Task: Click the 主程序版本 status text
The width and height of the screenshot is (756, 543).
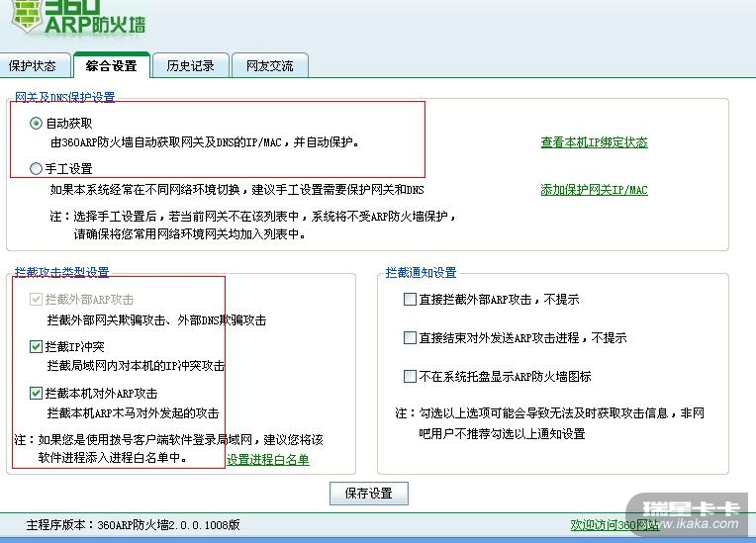Action: 133,524
